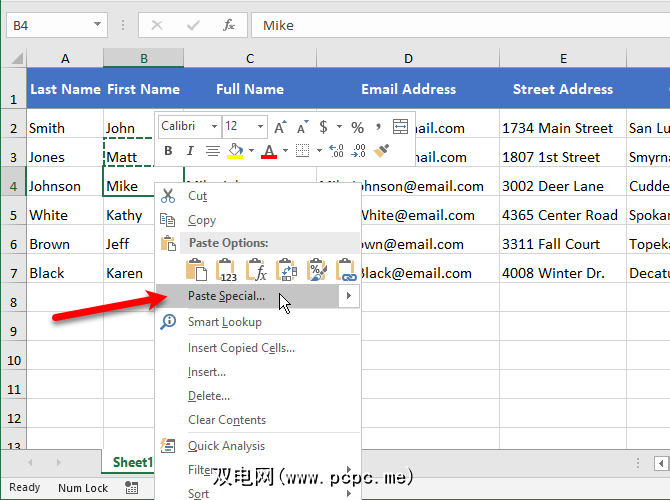The width and height of the screenshot is (670, 500).
Task: Select Insert Copied Cells option
Action: pos(258,348)
